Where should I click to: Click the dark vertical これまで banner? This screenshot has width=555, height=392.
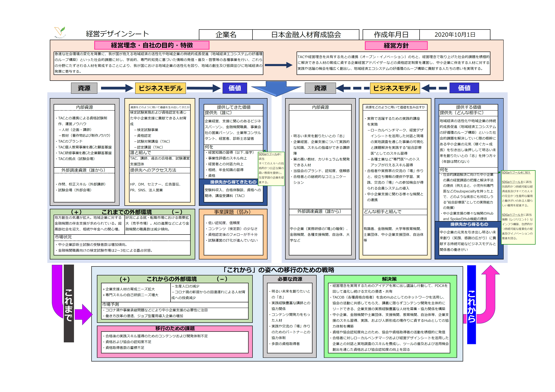point(69,303)
